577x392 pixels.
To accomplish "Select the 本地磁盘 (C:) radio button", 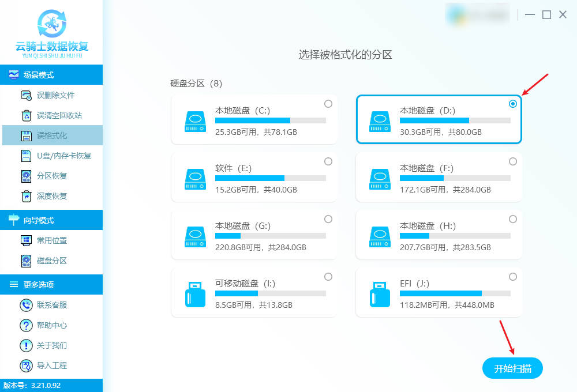I will pos(328,104).
